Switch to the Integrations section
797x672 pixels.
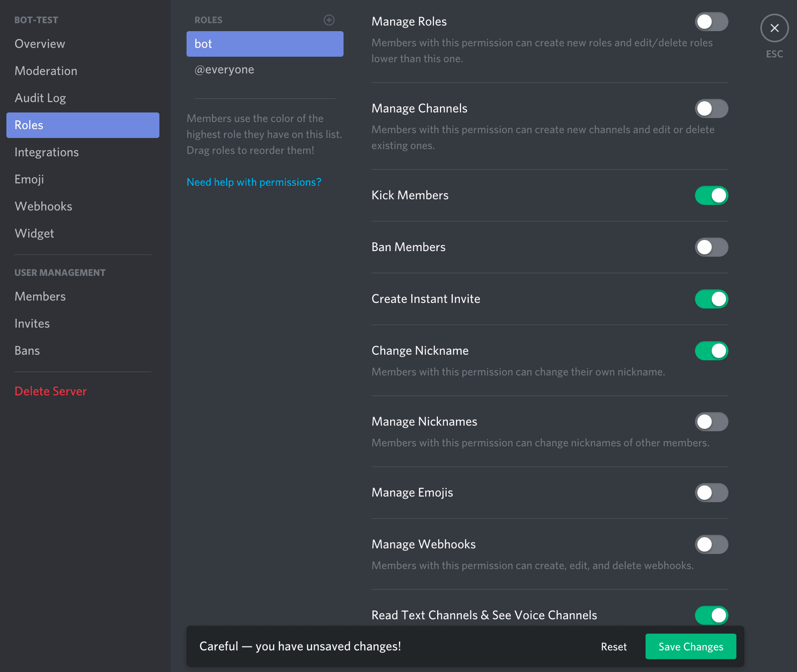(46, 152)
